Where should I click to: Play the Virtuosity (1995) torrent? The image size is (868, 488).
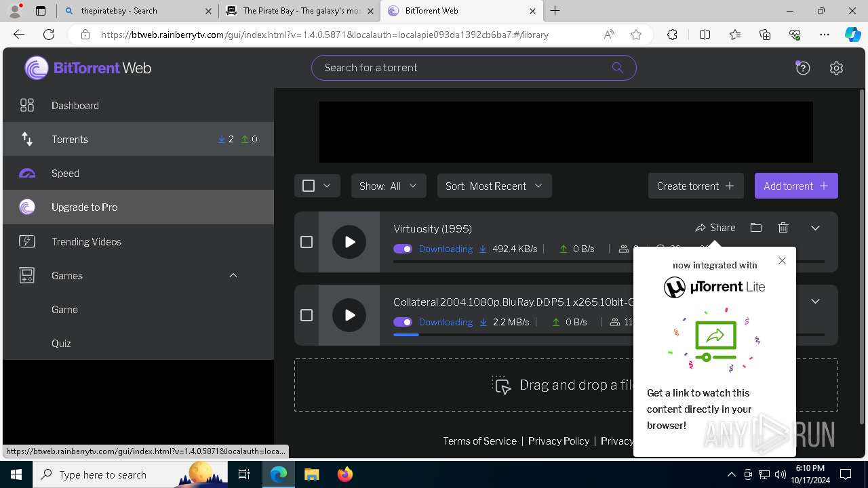click(349, 242)
